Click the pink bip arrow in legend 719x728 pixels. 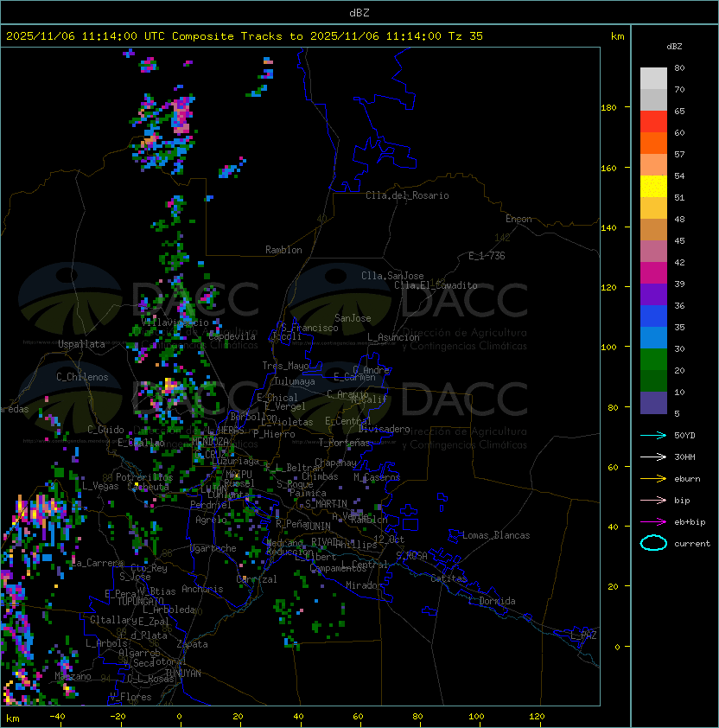653,500
